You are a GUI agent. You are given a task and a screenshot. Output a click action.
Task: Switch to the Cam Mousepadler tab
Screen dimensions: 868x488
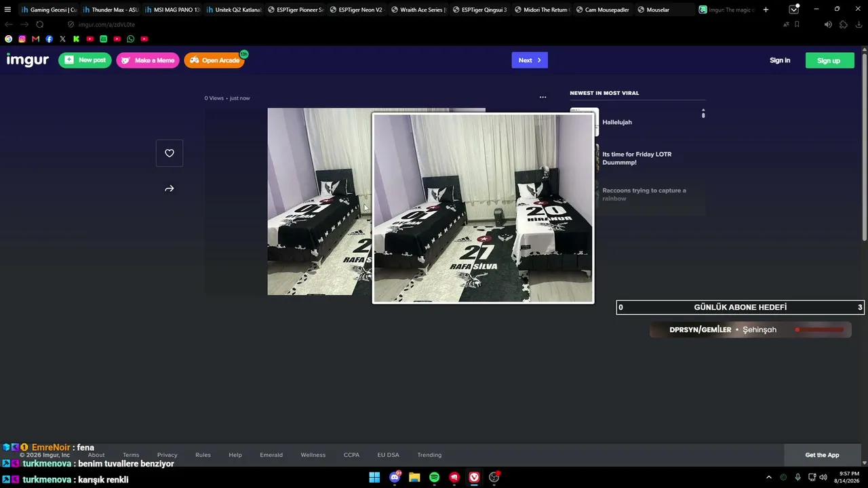click(604, 9)
